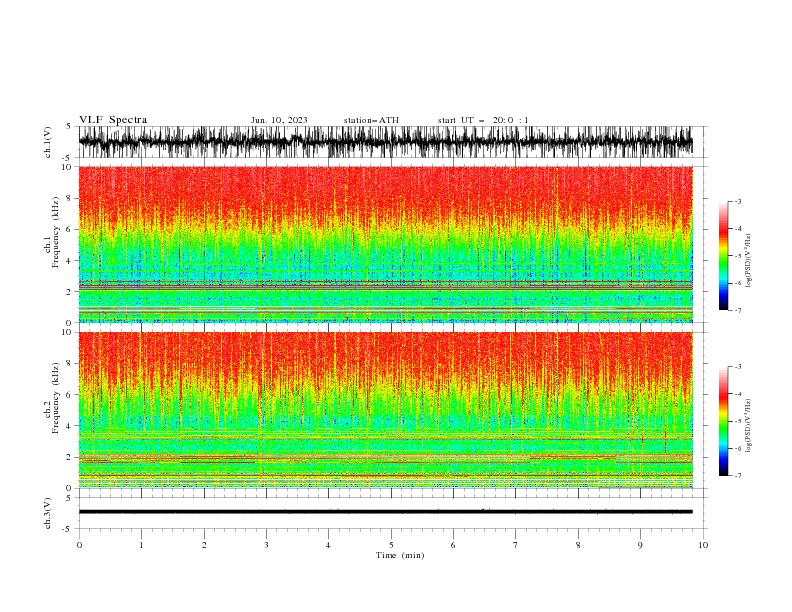
Task: Click the "VLF Spectra" title text
Action: click(113, 120)
